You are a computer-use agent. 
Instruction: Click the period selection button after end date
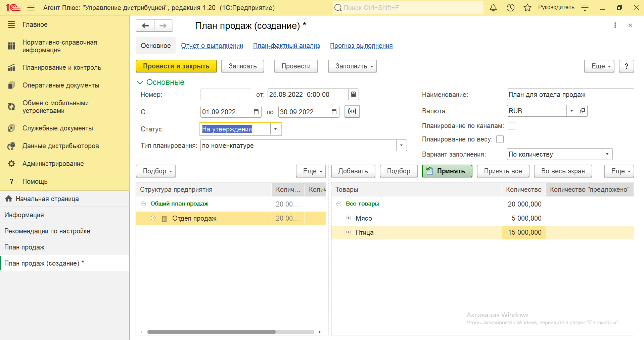352,112
